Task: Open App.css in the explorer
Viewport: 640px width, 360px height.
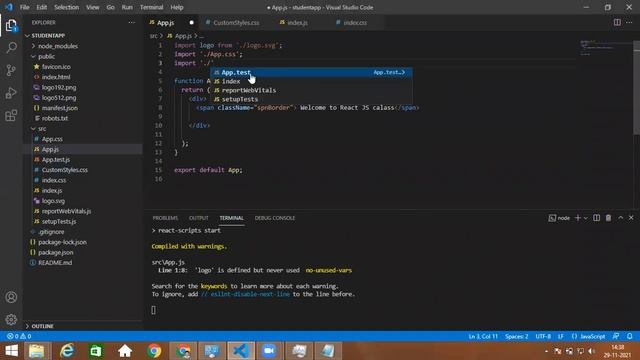Action: click(x=52, y=139)
